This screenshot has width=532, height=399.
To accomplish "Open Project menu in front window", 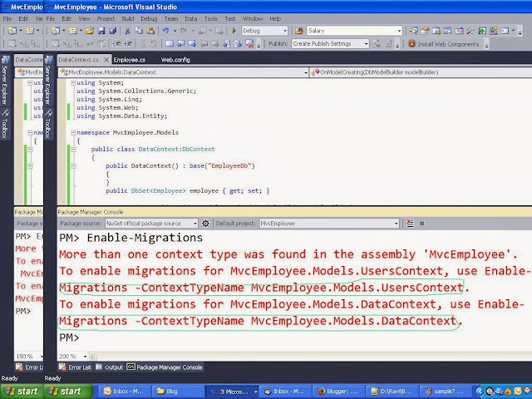I will 106,18.
